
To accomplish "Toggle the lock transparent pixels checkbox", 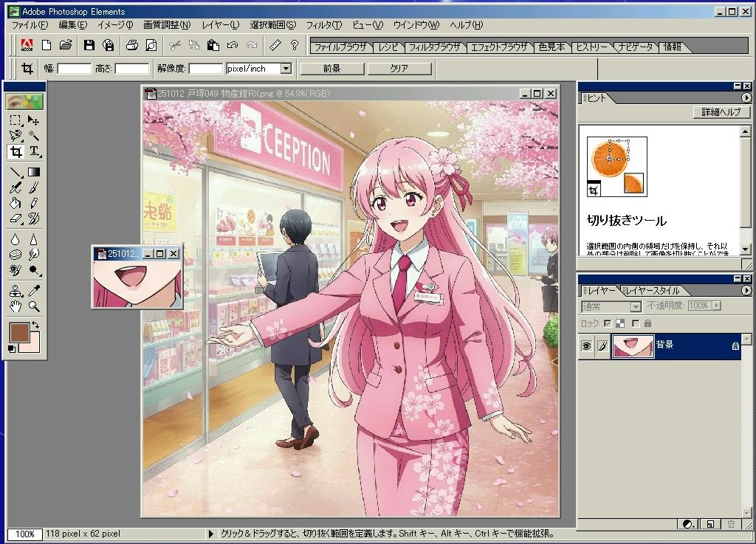I will pos(608,323).
